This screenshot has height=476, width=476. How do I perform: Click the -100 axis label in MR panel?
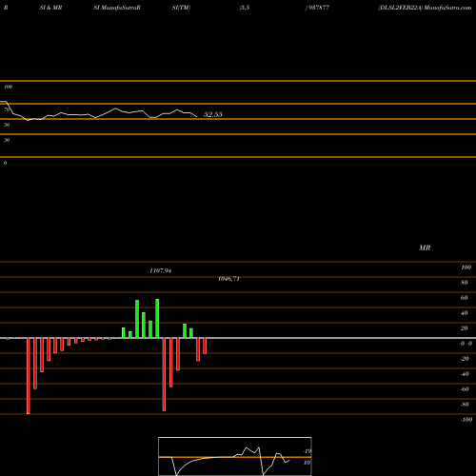click(x=466, y=420)
